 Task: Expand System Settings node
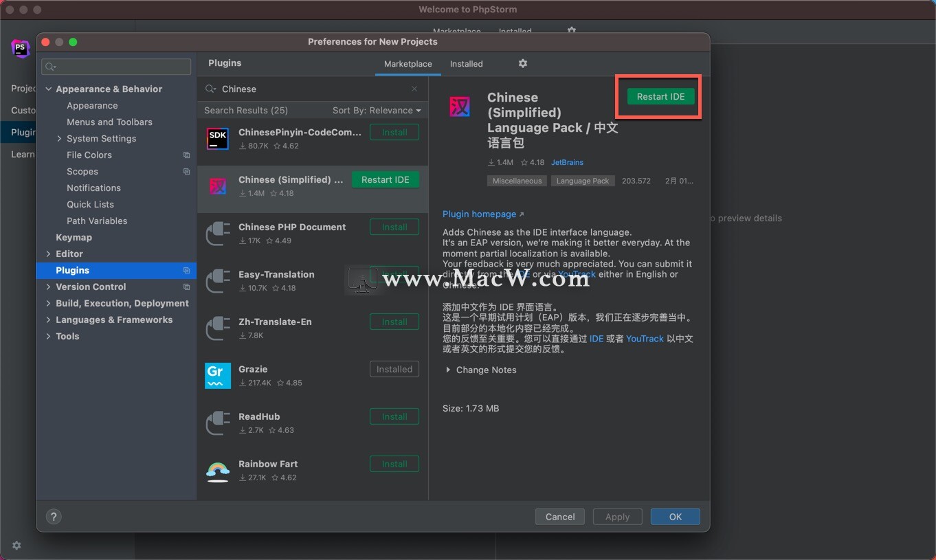60,139
